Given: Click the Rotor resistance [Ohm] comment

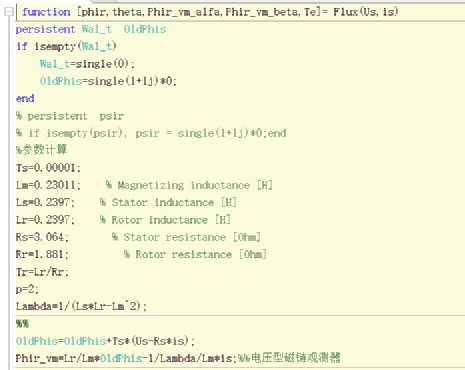Looking at the screenshot, I should tap(195, 254).
